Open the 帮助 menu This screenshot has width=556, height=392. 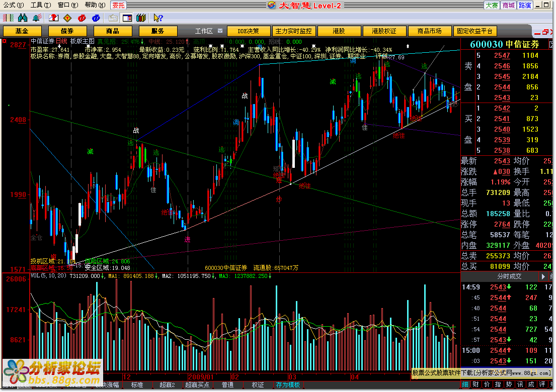(x=95, y=5)
